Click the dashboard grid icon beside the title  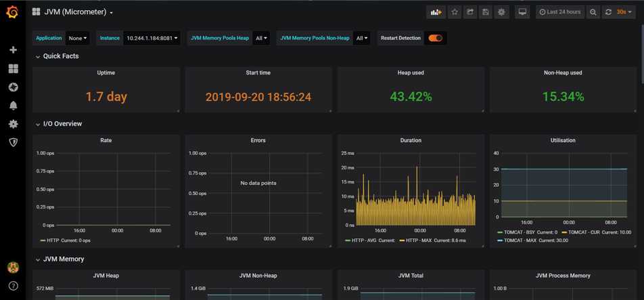tap(36, 12)
